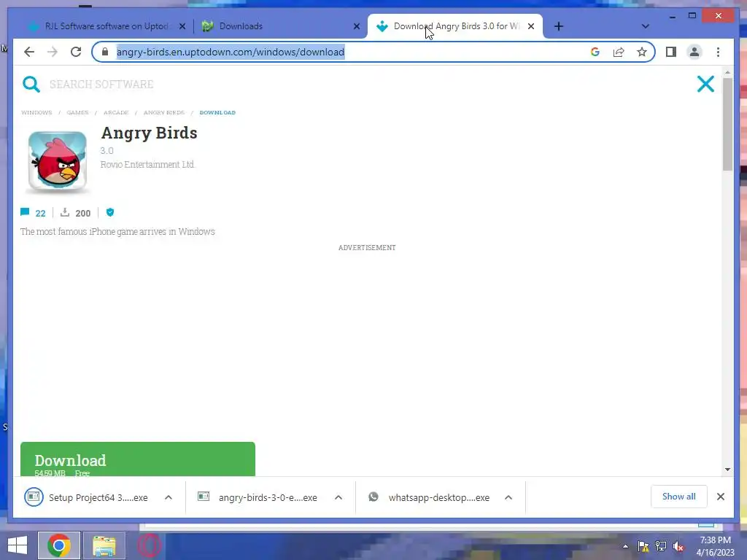Screen dimensions: 747x560
Task: Click the Uptodown search magnifier icon
Action: 31,85
